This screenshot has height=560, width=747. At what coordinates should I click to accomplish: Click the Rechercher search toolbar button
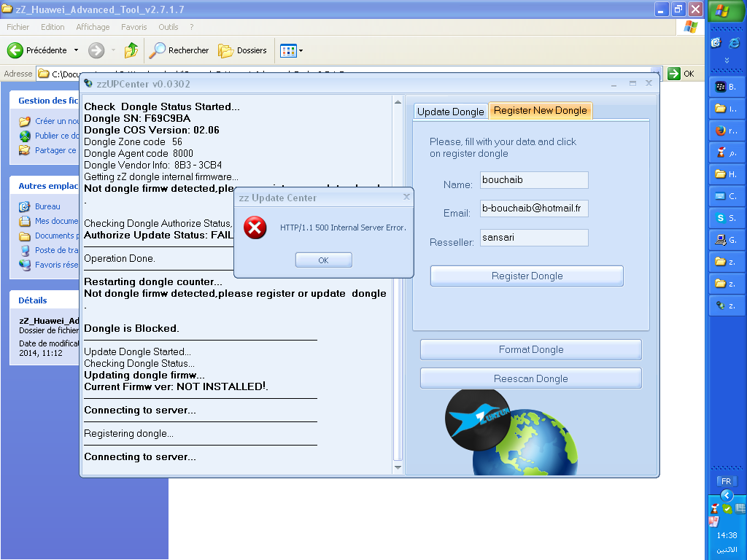[179, 50]
